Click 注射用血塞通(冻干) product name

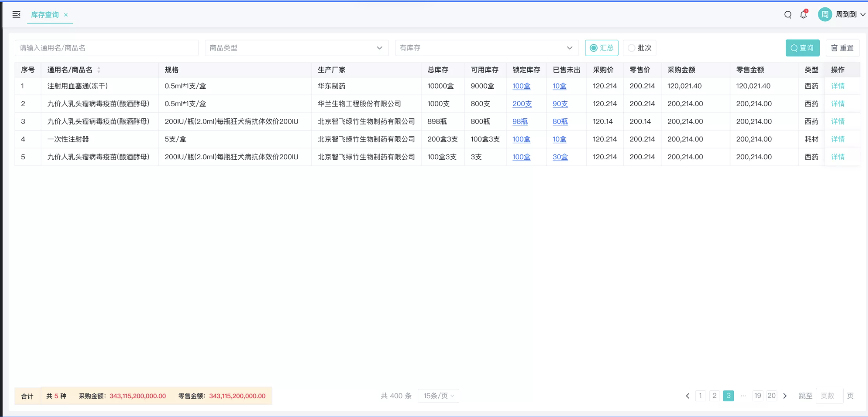(77, 86)
